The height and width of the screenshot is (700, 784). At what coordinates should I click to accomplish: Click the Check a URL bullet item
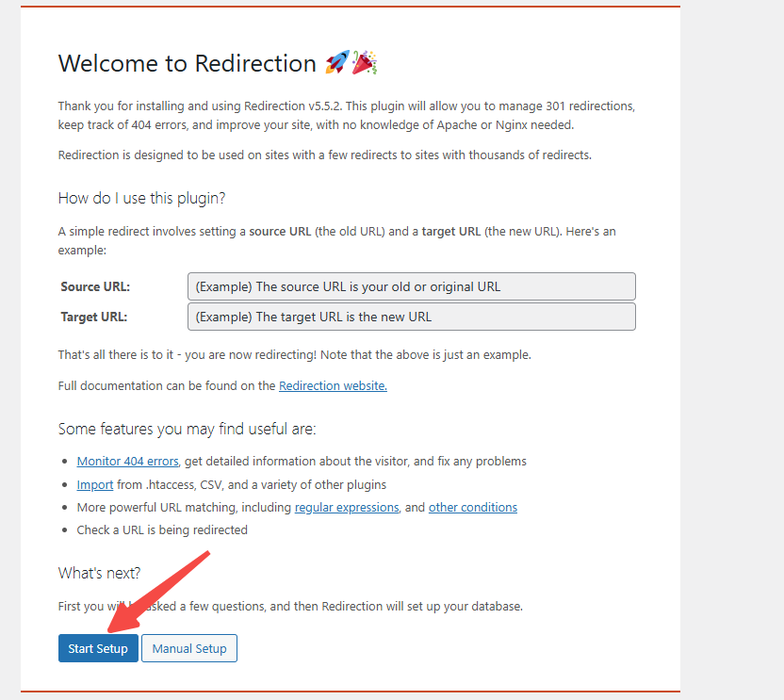(x=161, y=529)
